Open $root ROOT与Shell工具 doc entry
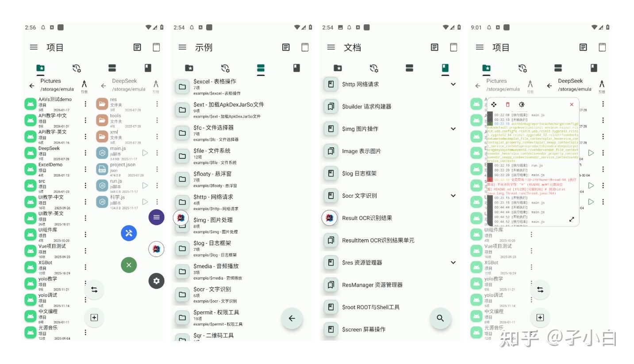The width and height of the screenshot is (634, 364). [x=391, y=307]
